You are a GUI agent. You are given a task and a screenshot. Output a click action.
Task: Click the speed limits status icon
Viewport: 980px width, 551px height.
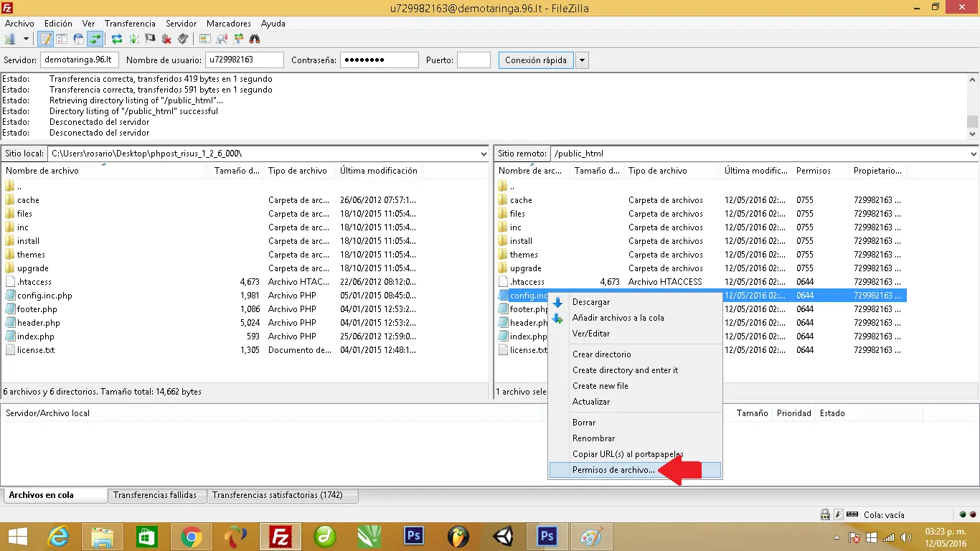[852, 514]
